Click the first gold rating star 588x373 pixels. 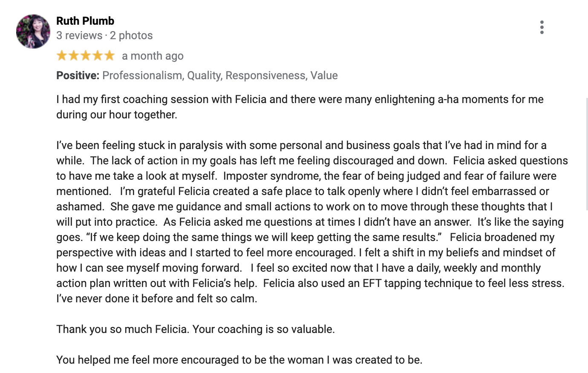click(62, 55)
